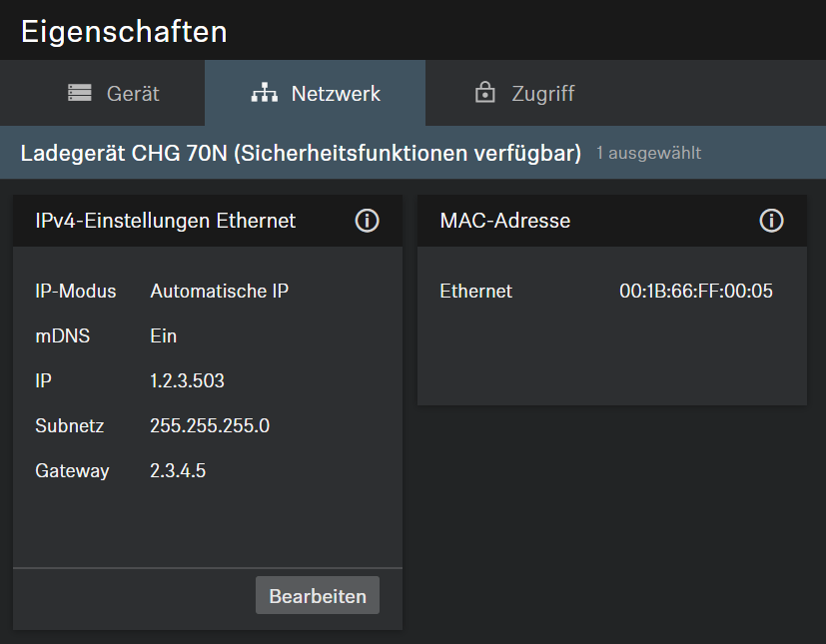826x644 pixels.
Task: Click the '1 ausgewählt' selection label
Action: coord(648,154)
